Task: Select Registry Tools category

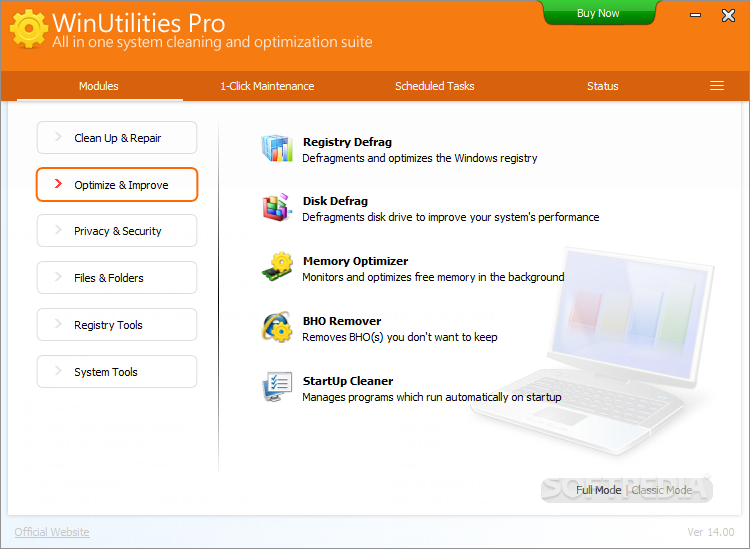Action: point(117,325)
